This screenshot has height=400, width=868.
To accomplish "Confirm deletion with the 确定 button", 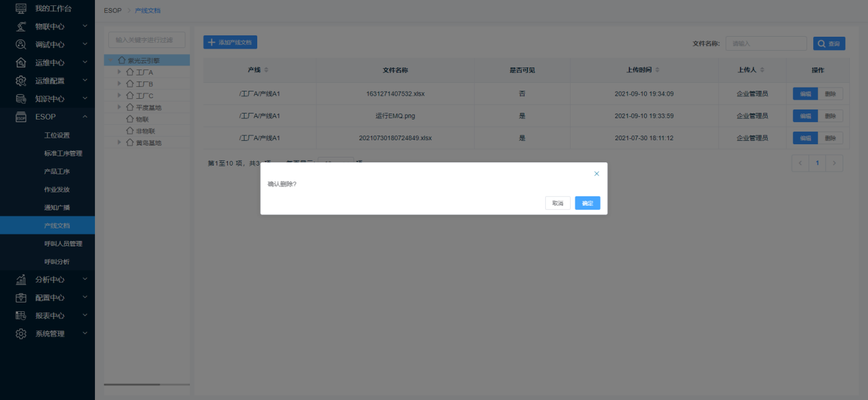I will click(587, 203).
